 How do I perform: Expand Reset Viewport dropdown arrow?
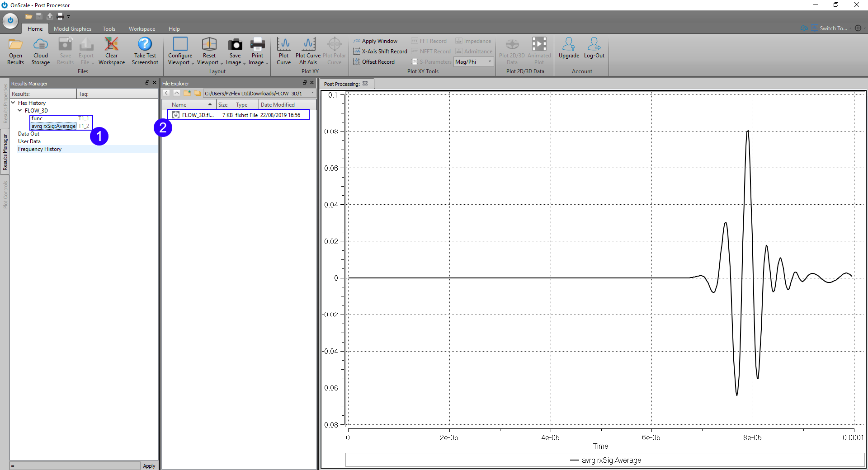click(222, 63)
